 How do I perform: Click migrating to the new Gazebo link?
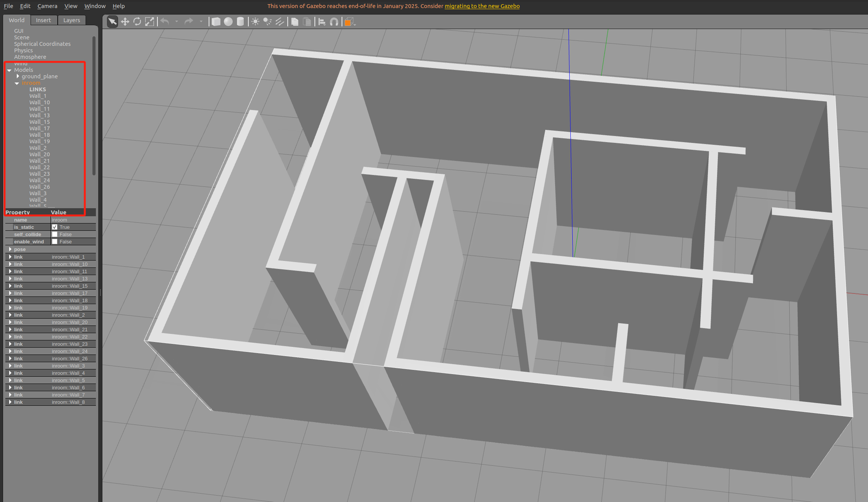[482, 6]
